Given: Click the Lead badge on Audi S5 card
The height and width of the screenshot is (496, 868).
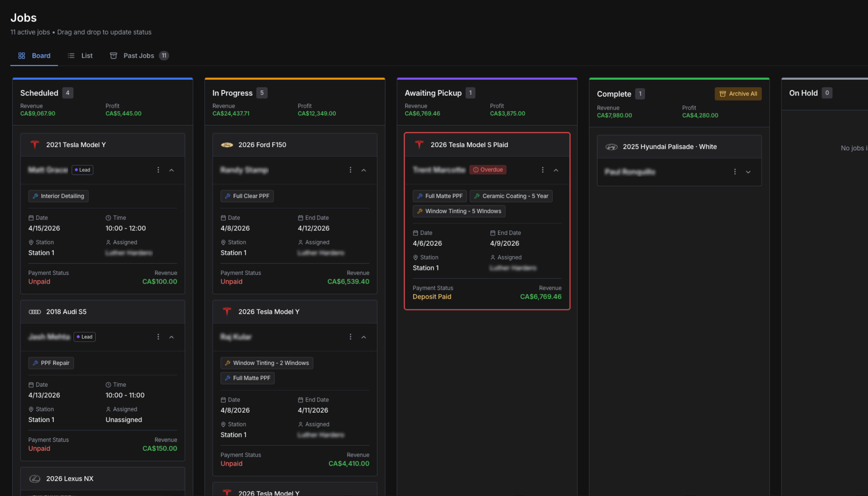Looking at the screenshot, I should click(85, 337).
